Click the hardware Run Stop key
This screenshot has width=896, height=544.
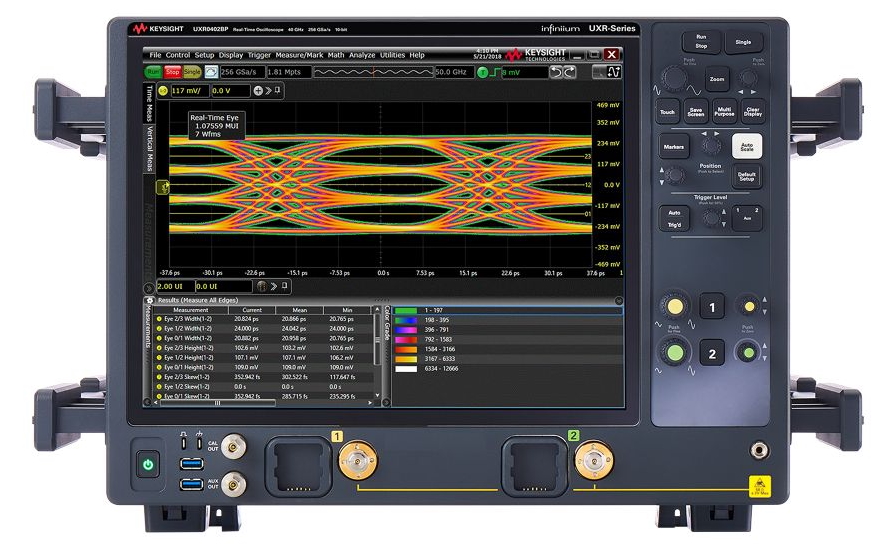[x=701, y=42]
